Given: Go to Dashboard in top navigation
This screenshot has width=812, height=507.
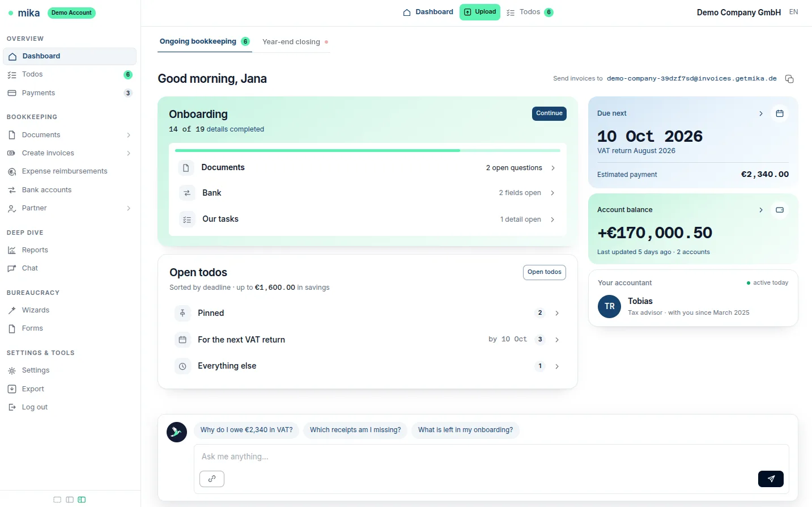Looking at the screenshot, I should (428, 12).
